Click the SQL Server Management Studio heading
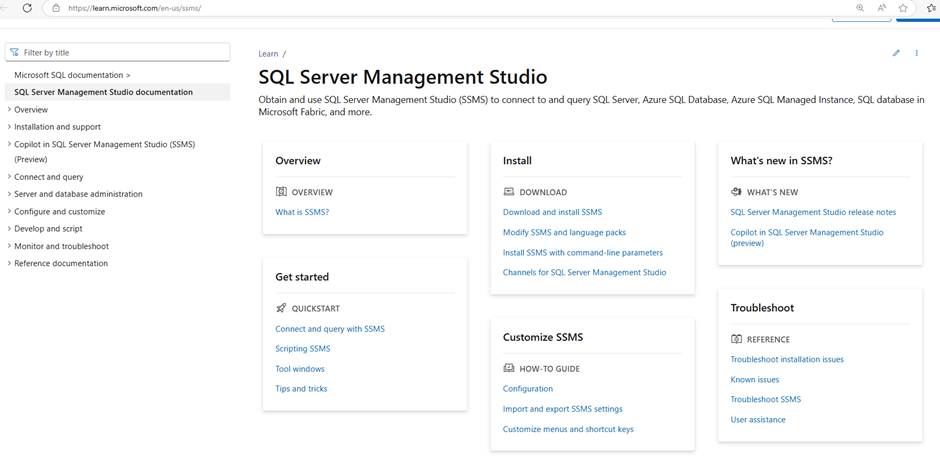This screenshot has height=456, width=940. tap(403, 77)
